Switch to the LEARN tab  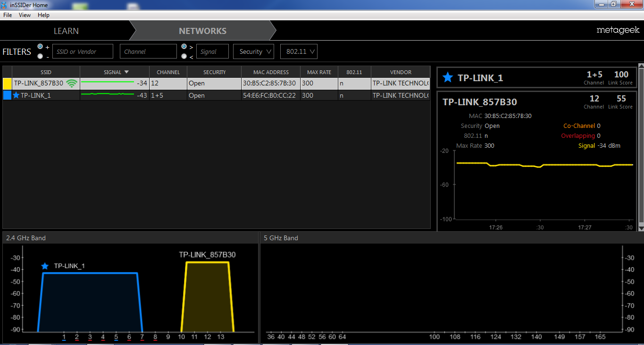tap(66, 31)
